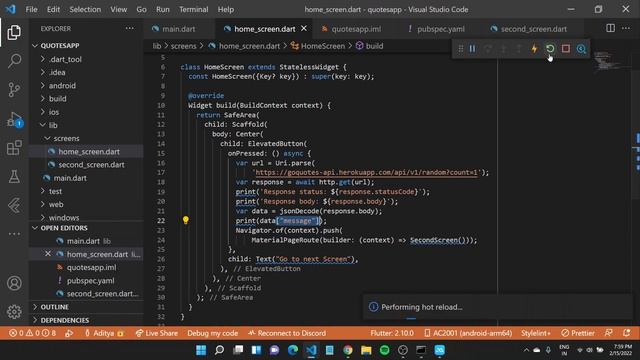The width and height of the screenshot is (640, 360).
Task: Click Debug my code in status bar
Action: coord(212,333)
